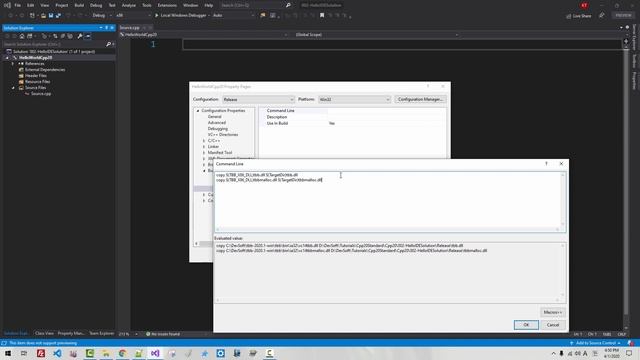Click the Visual Studio Code taskbar icon
Viewport: 640px width, 360px height.
click(x=57, y=353)
